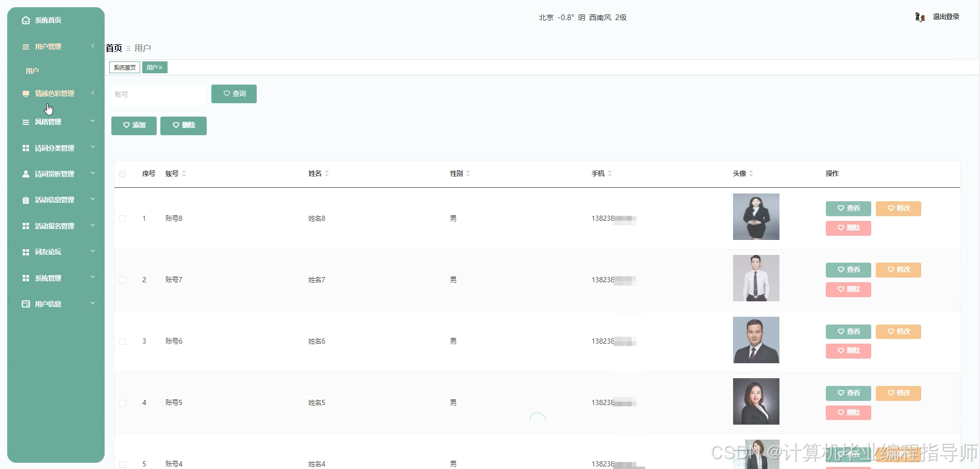The width and height of the screenshot is (980, 469).
Task: Click 修改 for row 账号5
Action: 899,393
